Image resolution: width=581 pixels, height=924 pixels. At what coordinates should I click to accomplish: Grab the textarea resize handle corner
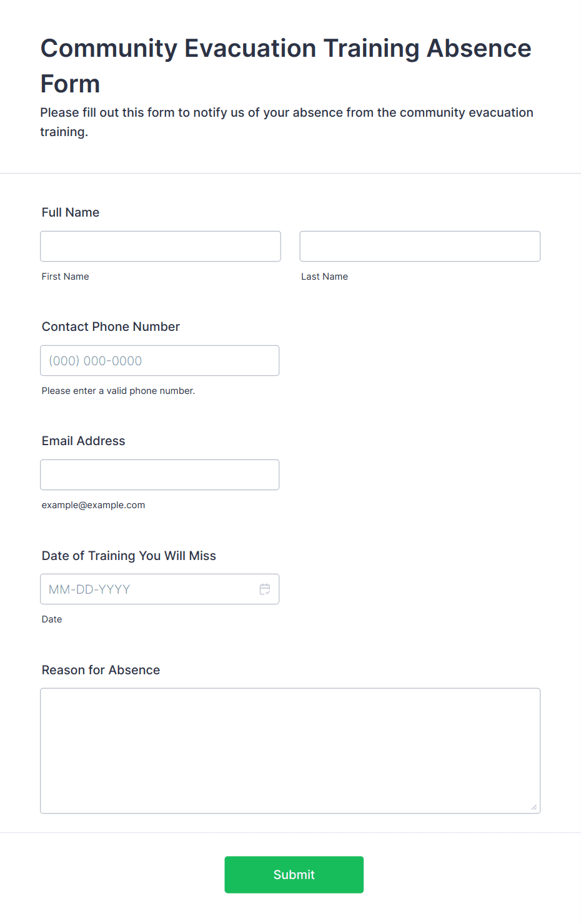click(x=534, y=807)
